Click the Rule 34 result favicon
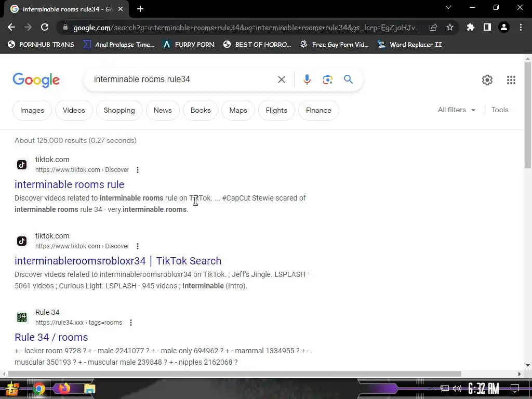This screenshot has height=399, width=532. (x=22, y=317)
